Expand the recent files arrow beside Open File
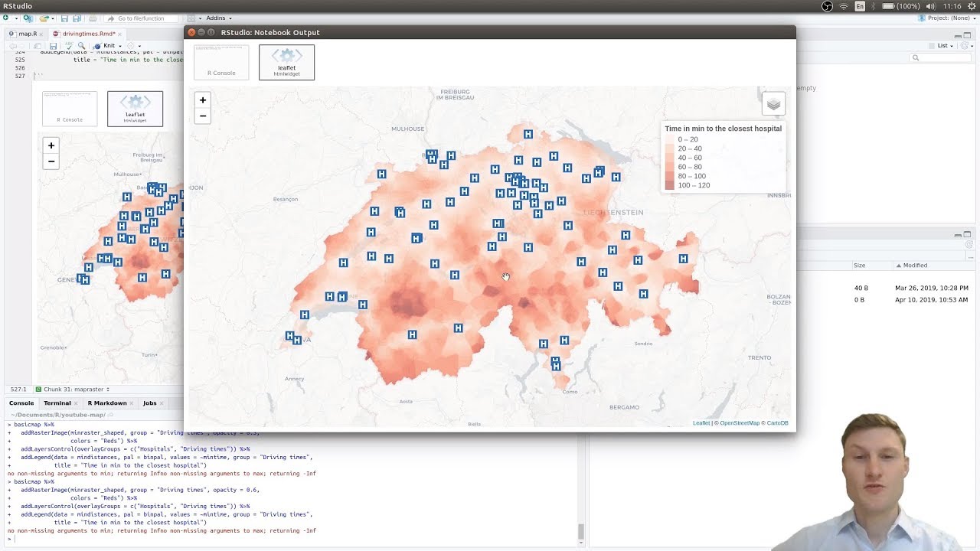This screenshot has width=980, height=551. (53, 18)
